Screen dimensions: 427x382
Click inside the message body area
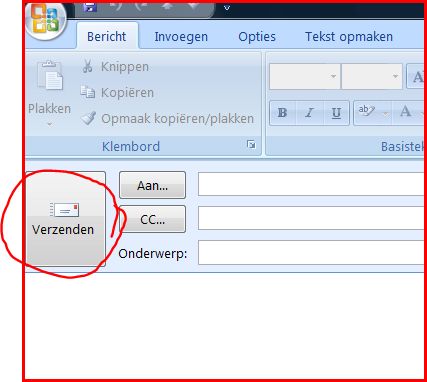click(x=224, y=325)
